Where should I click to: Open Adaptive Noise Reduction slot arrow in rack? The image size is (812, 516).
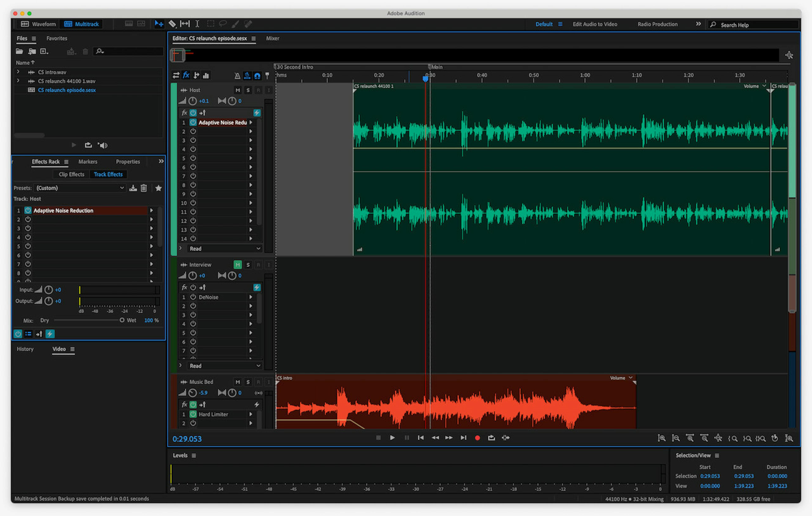click(x=151, y=210)
